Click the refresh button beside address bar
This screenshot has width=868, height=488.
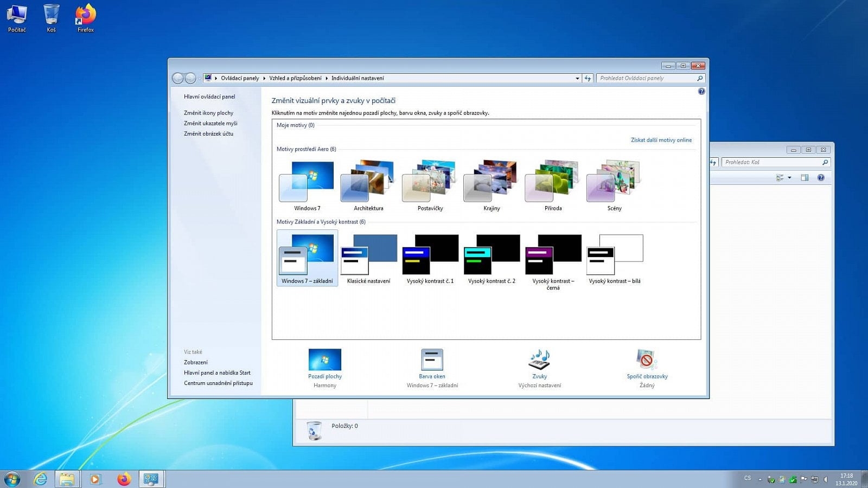(588, 78)
